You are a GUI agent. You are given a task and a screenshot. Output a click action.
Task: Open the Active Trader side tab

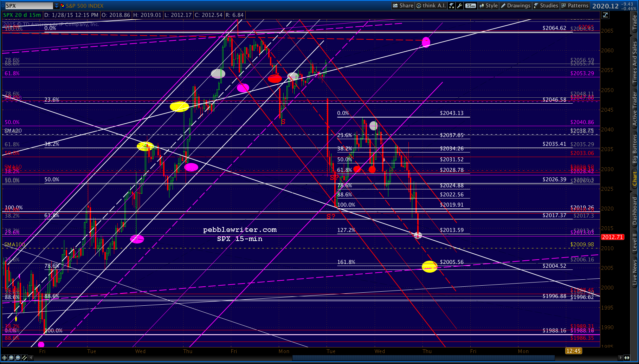[634, 109]
